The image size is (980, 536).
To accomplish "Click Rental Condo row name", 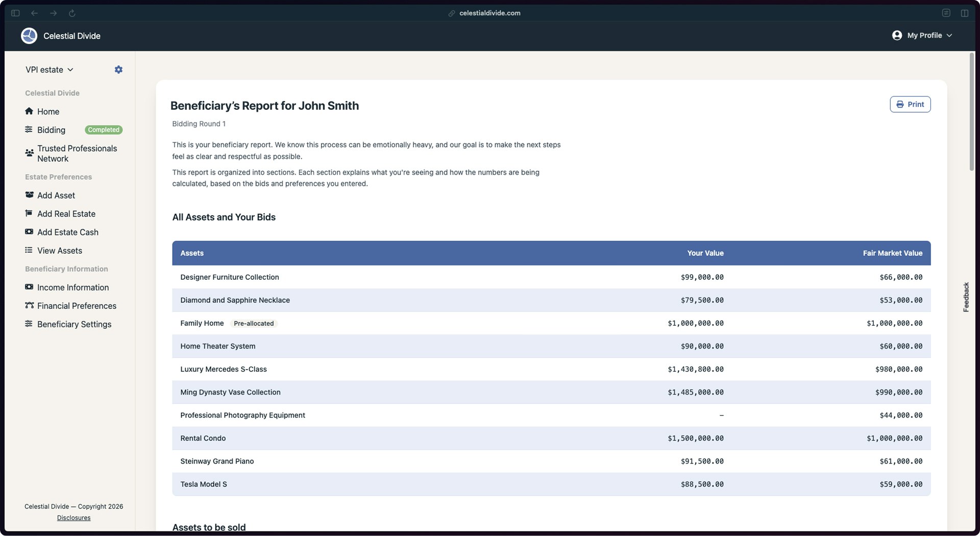I will pos(203,437).
